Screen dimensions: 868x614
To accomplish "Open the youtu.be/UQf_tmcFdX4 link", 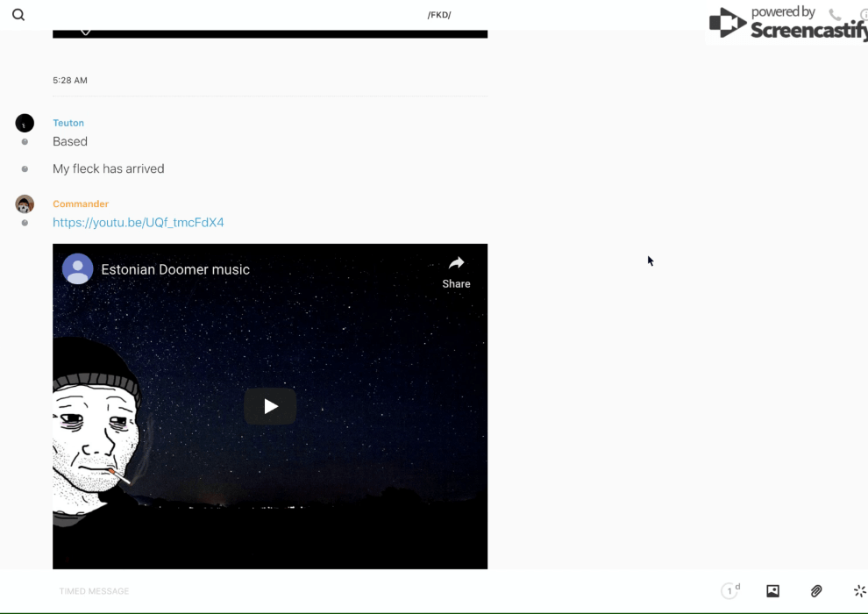I will coord(139,223).
